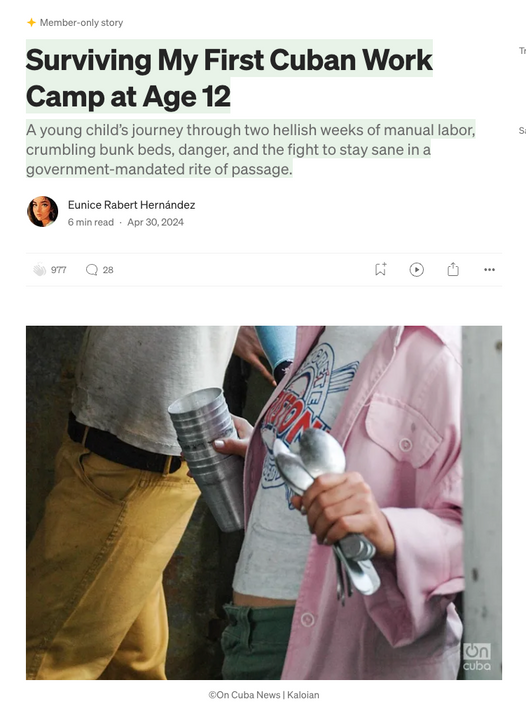Clap for the story using the clap icon
This screenshot has width=526, height=720.
40,270
